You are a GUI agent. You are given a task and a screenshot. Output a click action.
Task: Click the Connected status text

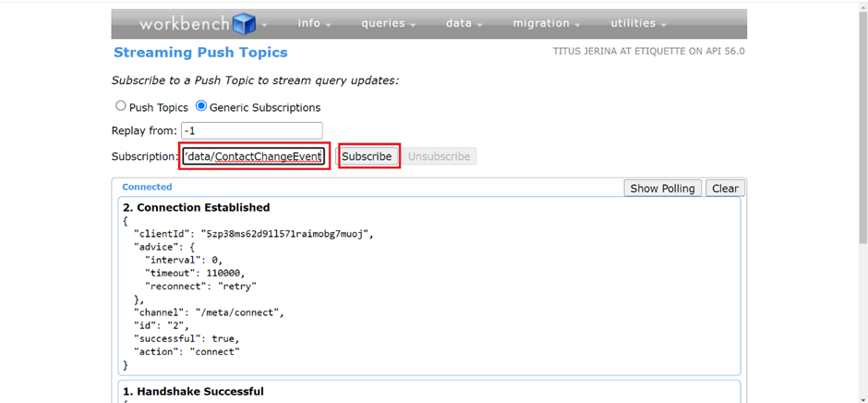point(147,188)
